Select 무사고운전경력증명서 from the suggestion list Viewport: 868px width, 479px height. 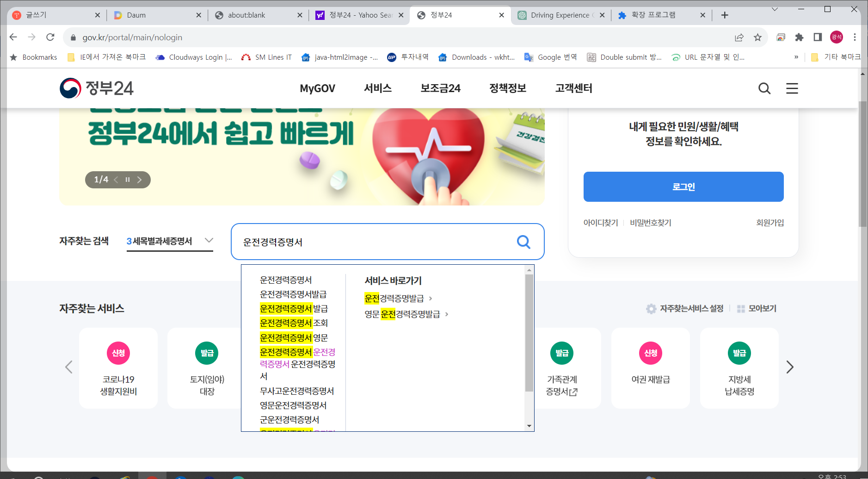pos(297,391)
